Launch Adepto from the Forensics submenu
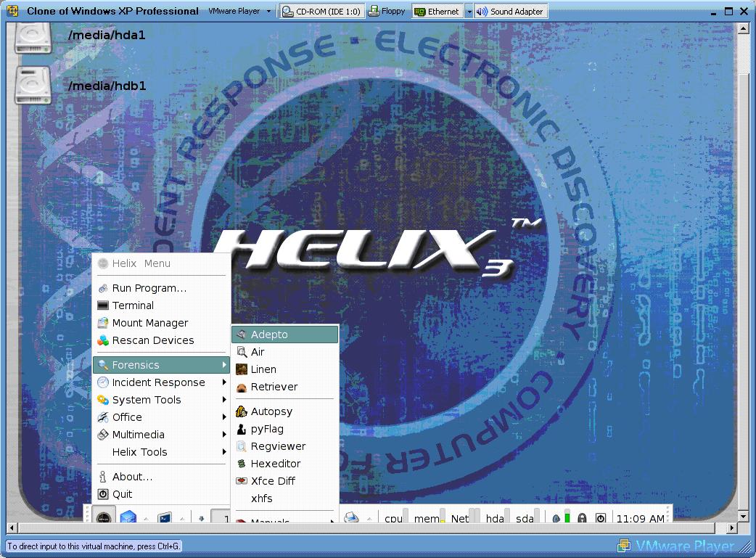Screen dimensions: 756x558 285,335
